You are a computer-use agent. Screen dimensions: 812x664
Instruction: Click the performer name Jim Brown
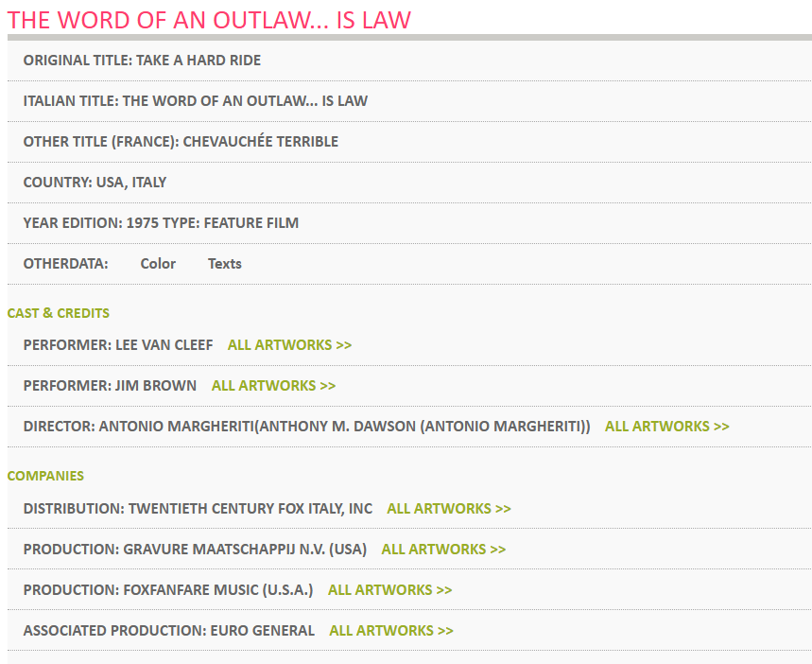156,386
